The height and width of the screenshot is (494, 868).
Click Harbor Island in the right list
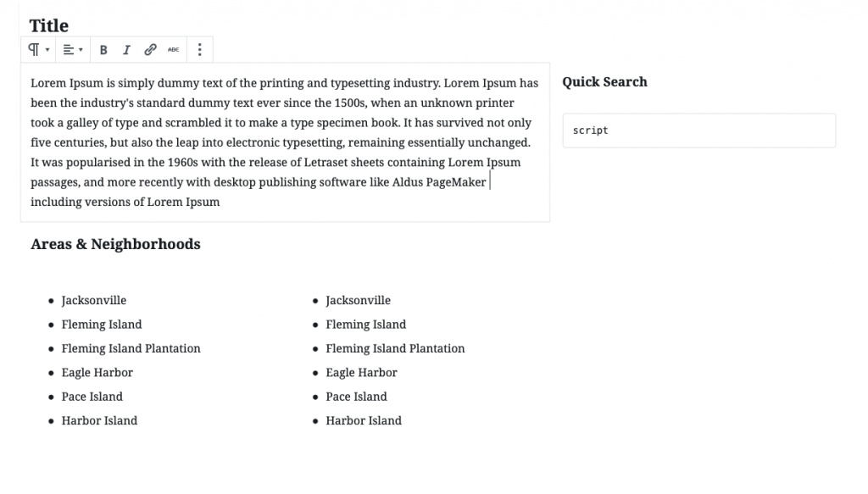tap(364, 420)
